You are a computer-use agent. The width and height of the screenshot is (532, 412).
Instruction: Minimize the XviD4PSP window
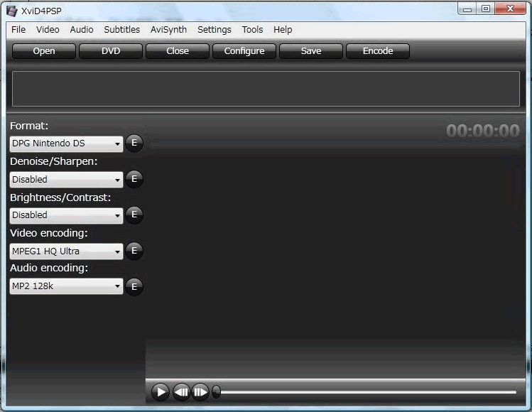(467, 9)
